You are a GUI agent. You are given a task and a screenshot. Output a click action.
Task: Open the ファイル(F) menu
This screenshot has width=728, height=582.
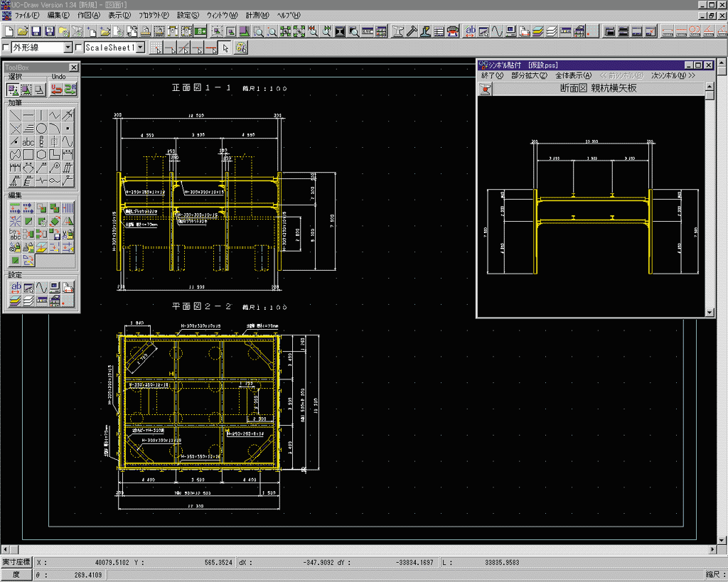click(x=27, y=15)
